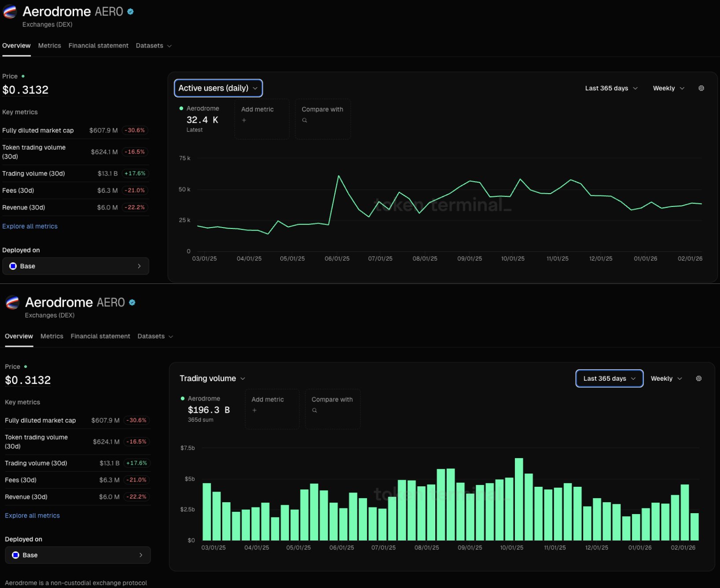The height and width of the screenshot is (588, 720).
Task: Open settings gear on Trading volume chart
Action: pos(698,379)
